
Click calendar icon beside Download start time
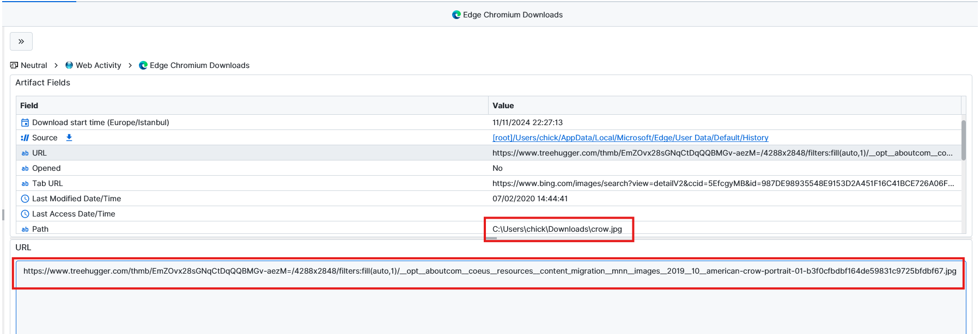pos(25,122)
